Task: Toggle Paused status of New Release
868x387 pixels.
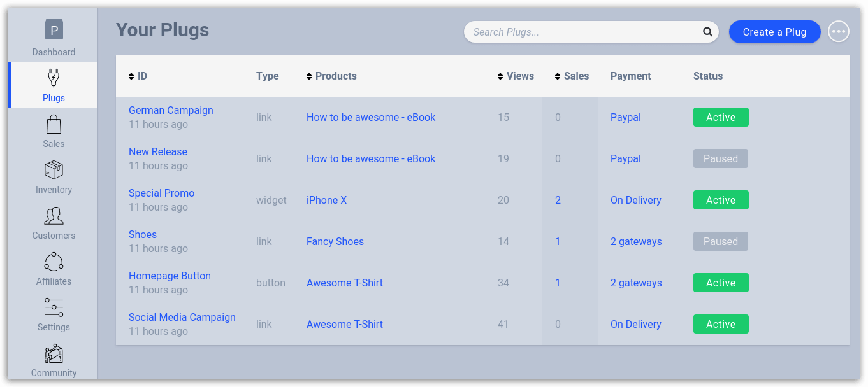Action: [720, 158]
